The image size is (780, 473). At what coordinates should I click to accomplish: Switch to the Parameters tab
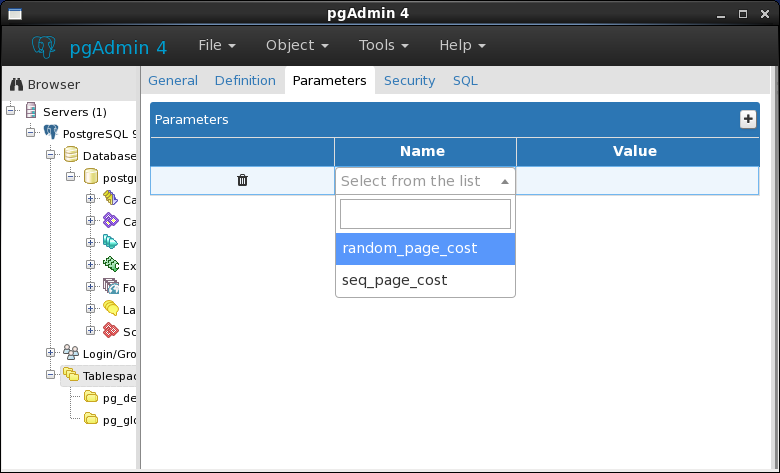click(x=329, y=81)
